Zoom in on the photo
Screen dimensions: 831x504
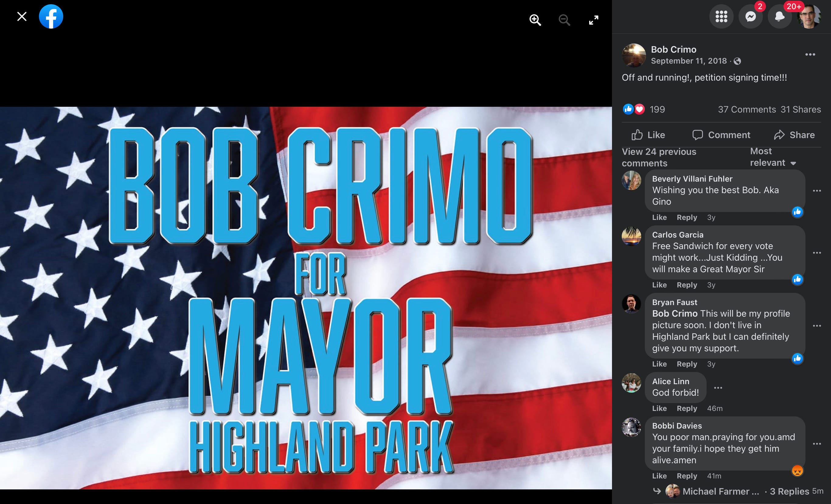pos(535,20)
